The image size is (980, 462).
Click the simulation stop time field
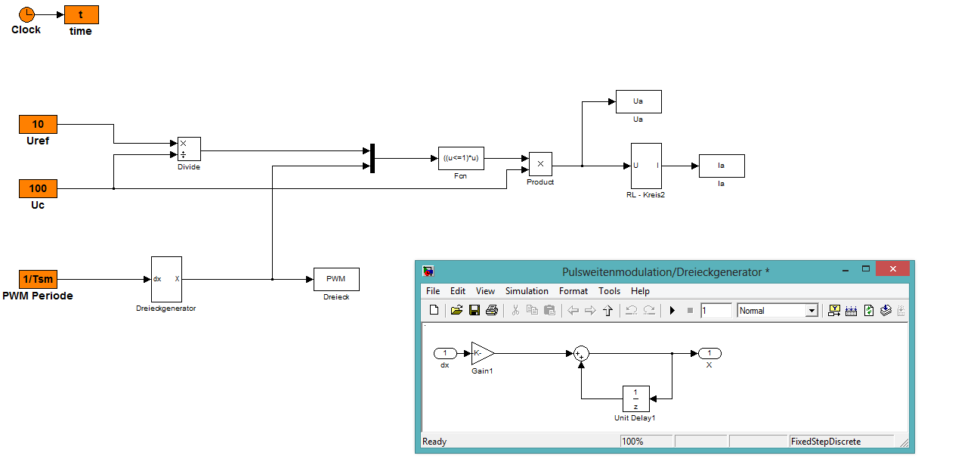[716, 310]
